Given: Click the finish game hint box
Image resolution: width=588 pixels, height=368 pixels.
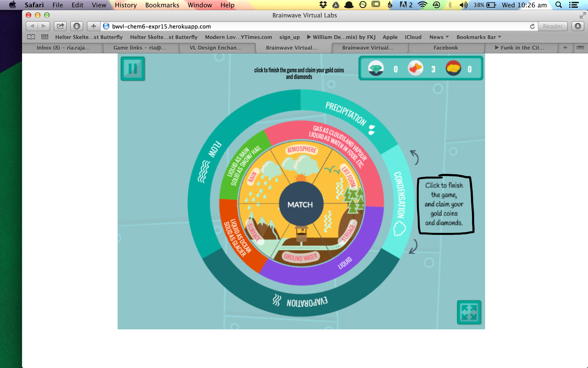Looking at the screenshot, I should tap(446, 204).
